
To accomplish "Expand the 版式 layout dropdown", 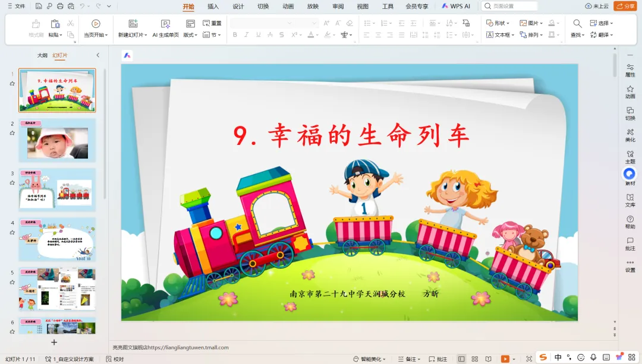I will [x=190, y=35].
